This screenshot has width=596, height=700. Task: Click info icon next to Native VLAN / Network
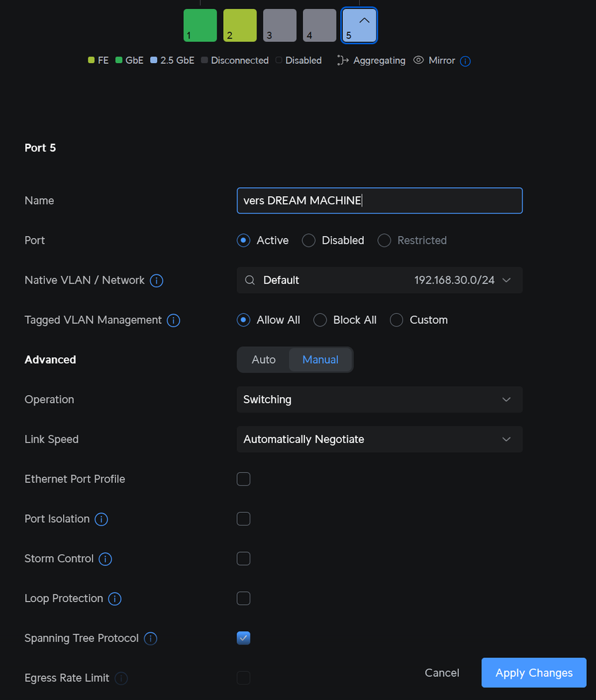[157, 280]
